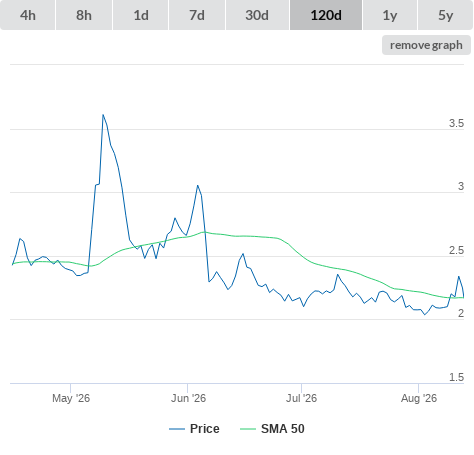The image size is (474, 455).
Task: Click the remove graph button
Action: point(426,45)
